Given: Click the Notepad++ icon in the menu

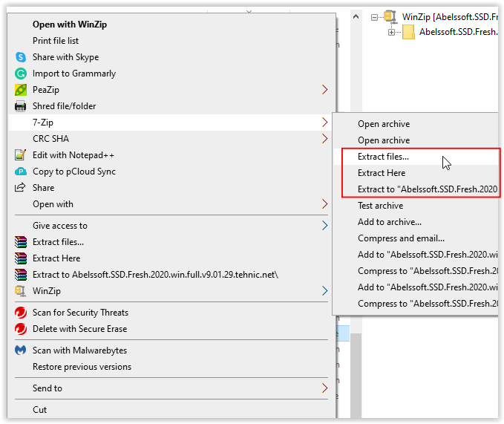Looking at the screenshot, I should [x=20, y=155].
